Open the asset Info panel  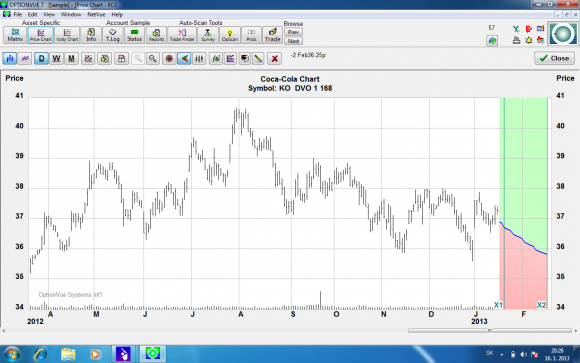point(91,35)
